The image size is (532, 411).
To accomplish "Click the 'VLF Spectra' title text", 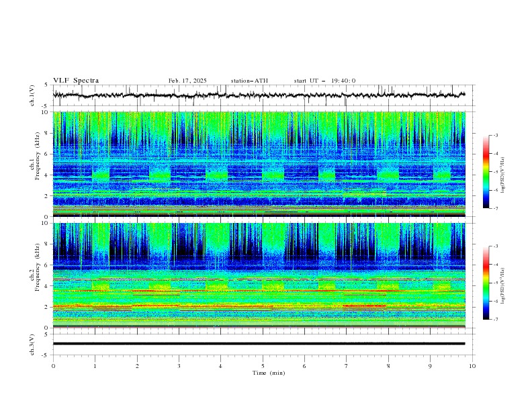I will (76, 81).
